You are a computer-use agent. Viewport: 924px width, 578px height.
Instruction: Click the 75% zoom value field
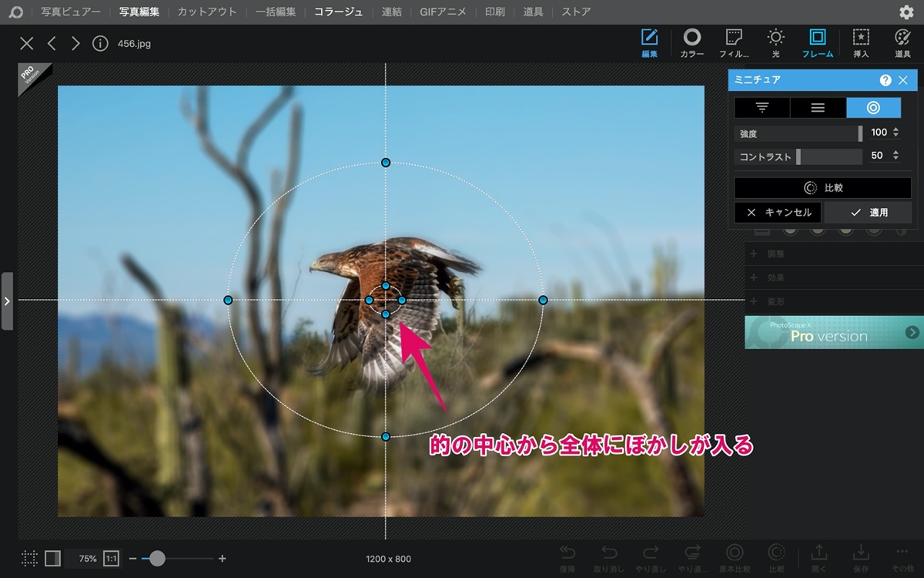tap(88, 558)
